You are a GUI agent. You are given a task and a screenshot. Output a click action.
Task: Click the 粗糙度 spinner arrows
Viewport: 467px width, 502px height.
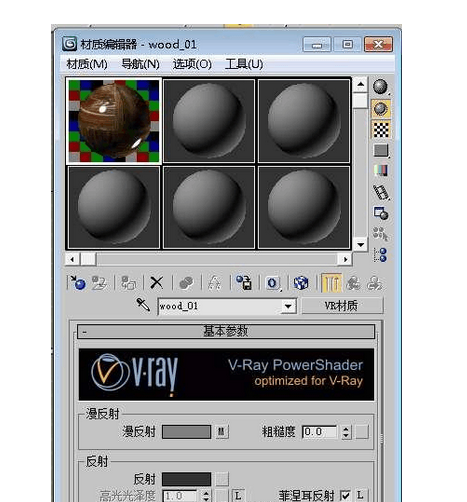tap(346, 432)
